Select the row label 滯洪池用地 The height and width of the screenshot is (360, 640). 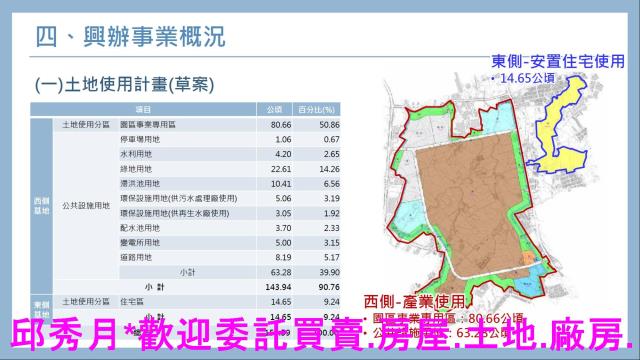[x=140, y=183]
